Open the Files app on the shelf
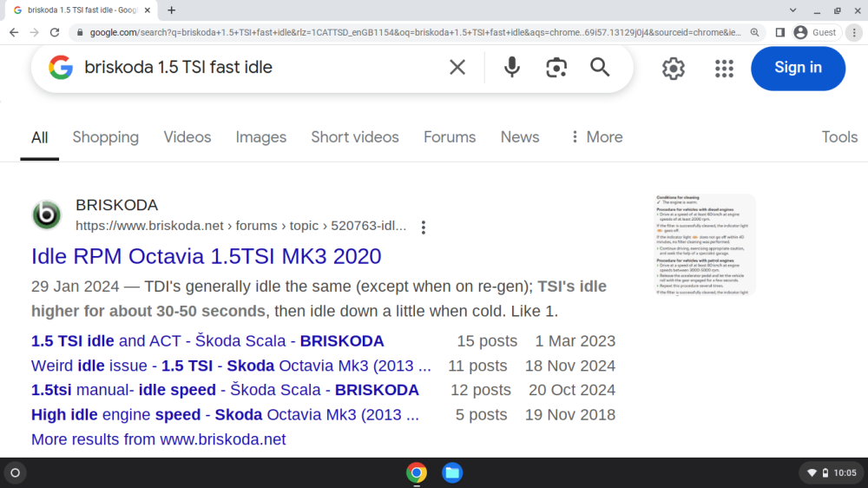This screenshot has height=488, width=868. click(452, 473)
